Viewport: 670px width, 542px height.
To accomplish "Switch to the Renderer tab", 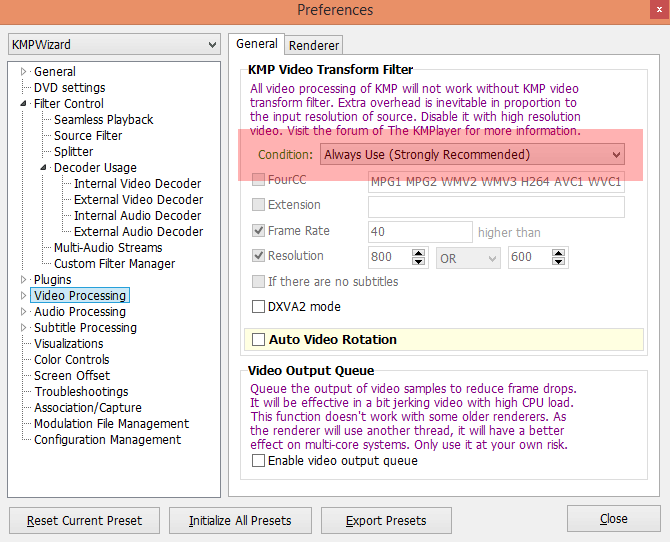I will click(314, 45).
